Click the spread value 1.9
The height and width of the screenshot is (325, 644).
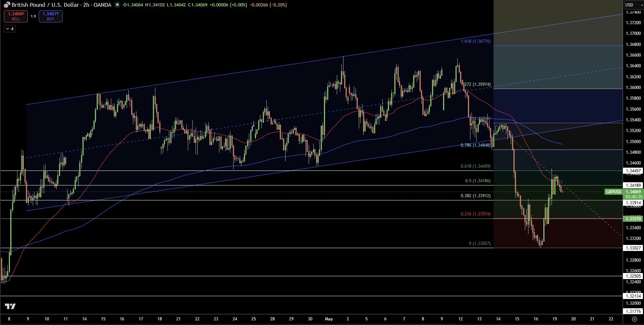click(33, 16)
